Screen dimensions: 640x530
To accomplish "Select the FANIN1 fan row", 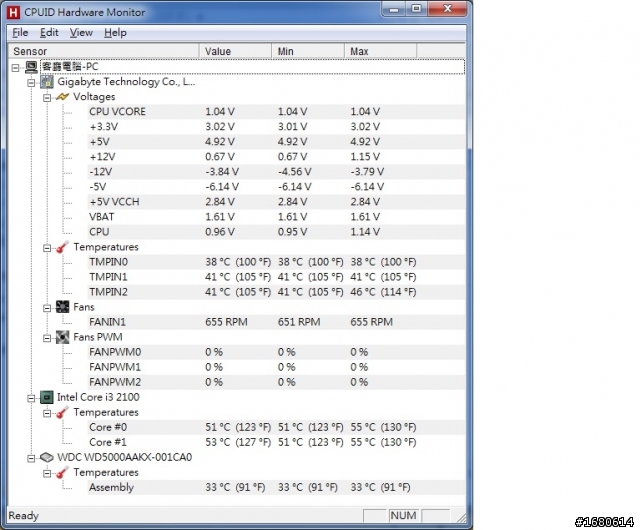I will click(x=276, y=322).
